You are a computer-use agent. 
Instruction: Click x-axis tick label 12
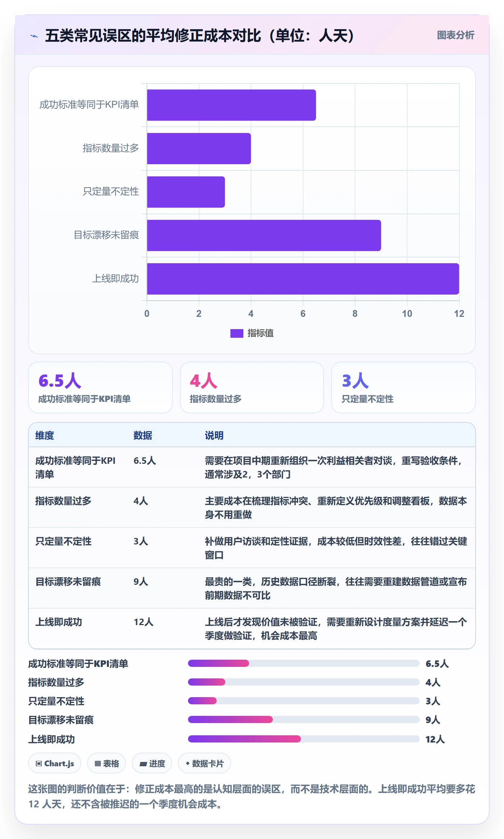(459, 314)
